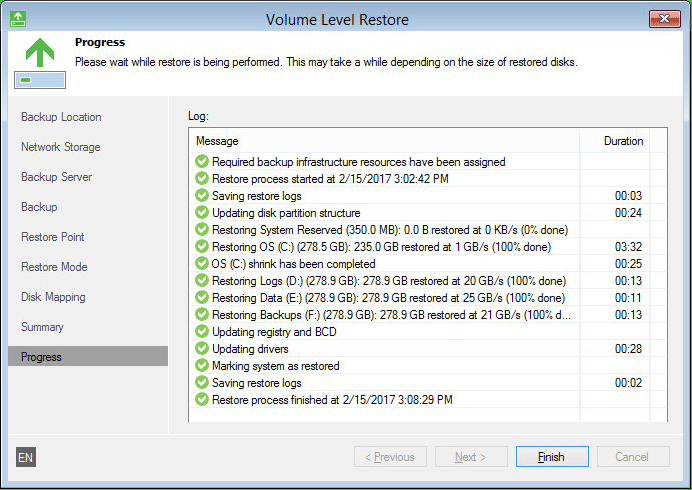This screenshot has height=490, width=692.
Task: Click the check icon beside 'Updating drivers'
Action: pos(202,348)
